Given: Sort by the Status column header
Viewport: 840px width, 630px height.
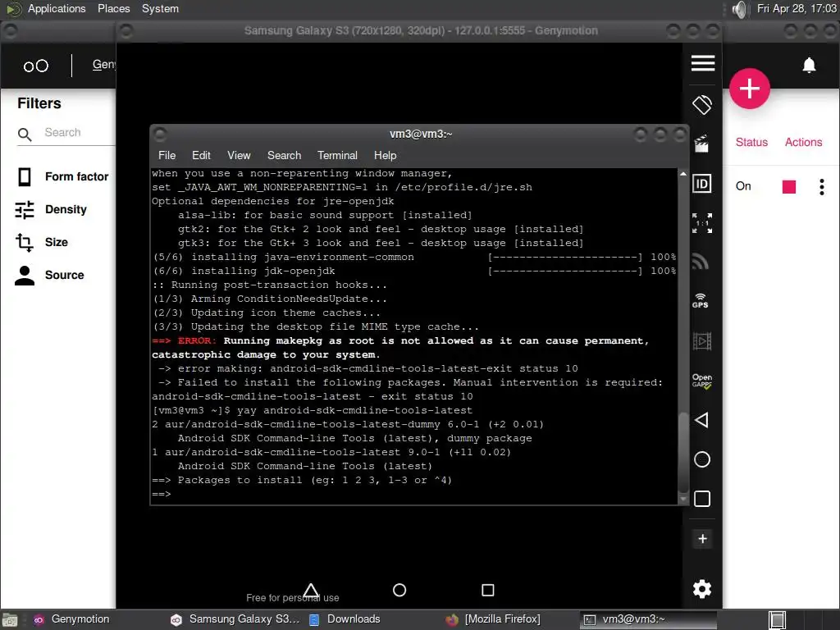Looking at the screenshot, I should (x=751, y=142).
